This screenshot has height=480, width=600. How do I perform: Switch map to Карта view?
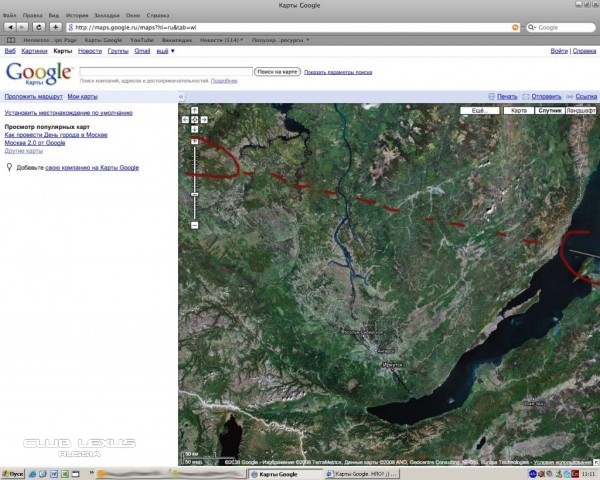pyautogui.click(x=518, y=111)
